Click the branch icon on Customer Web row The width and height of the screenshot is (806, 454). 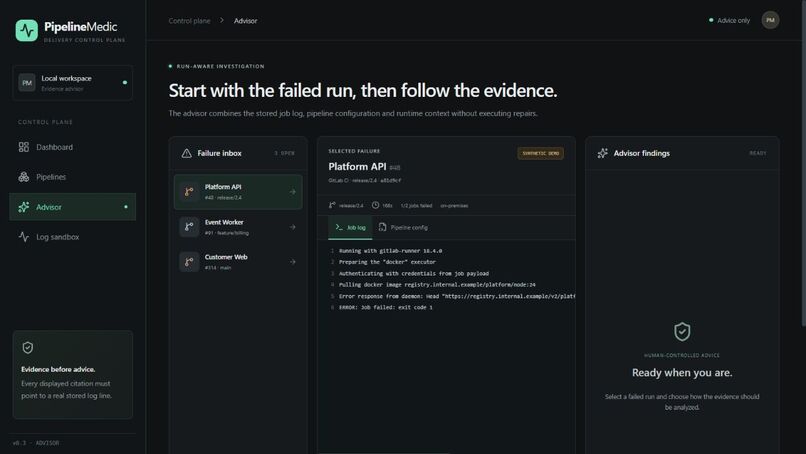pos(189,262)
